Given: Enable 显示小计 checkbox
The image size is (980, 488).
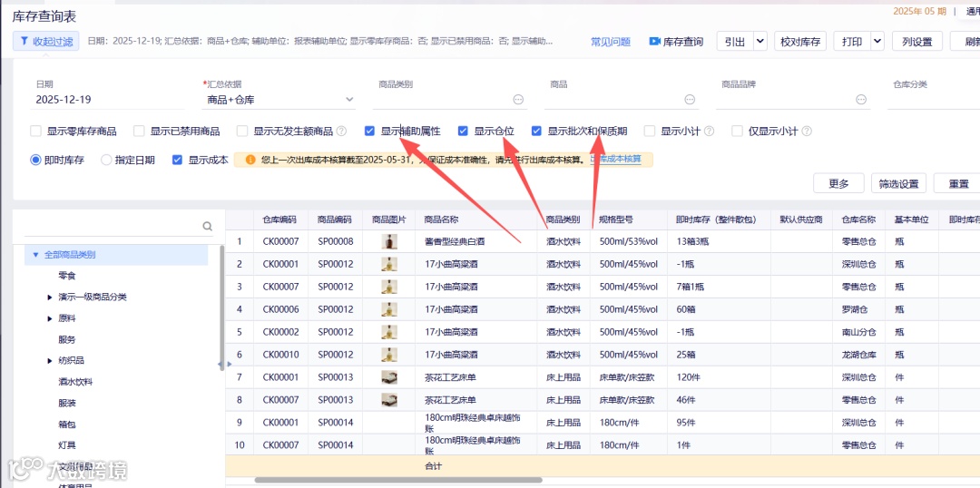Looking at the screenshot, I should coord(650,132).
